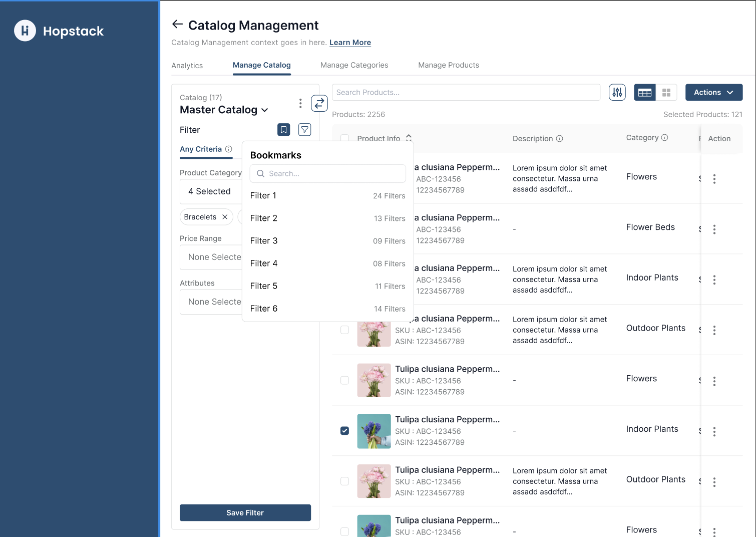The image size is (756, 537).
Task: Click the back arrow beside Catalog Management
Action: 177,25
